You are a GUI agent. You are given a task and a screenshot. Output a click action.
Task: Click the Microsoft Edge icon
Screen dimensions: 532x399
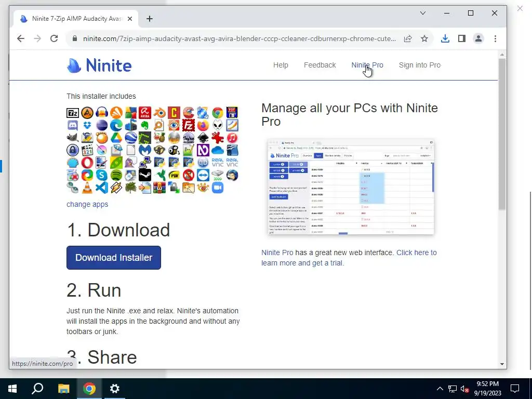click(116, 125)
